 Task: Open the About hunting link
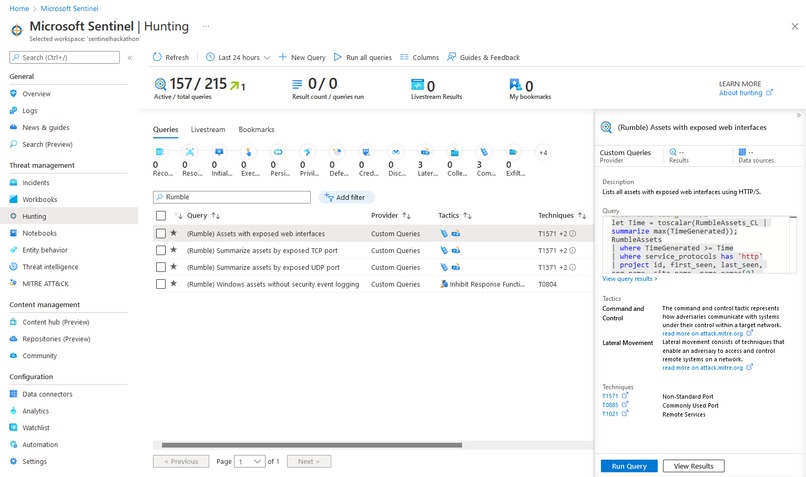[x=745, y=93]
